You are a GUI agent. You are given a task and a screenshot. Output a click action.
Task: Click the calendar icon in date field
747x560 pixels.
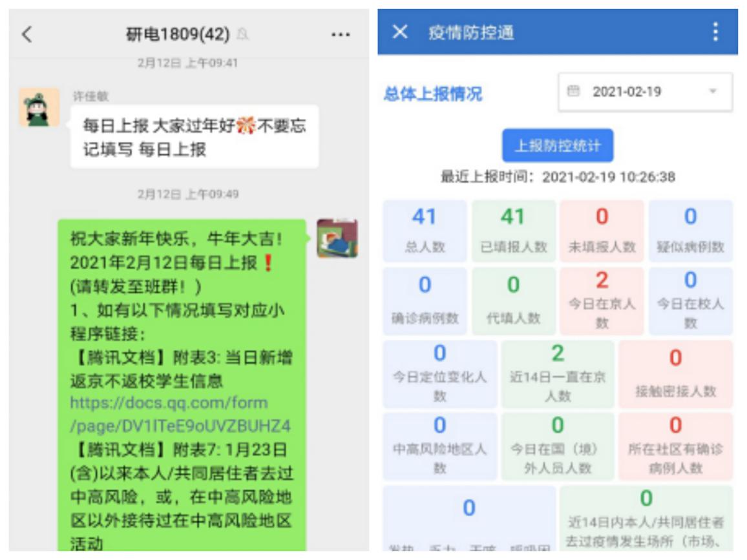coord(573,92)
